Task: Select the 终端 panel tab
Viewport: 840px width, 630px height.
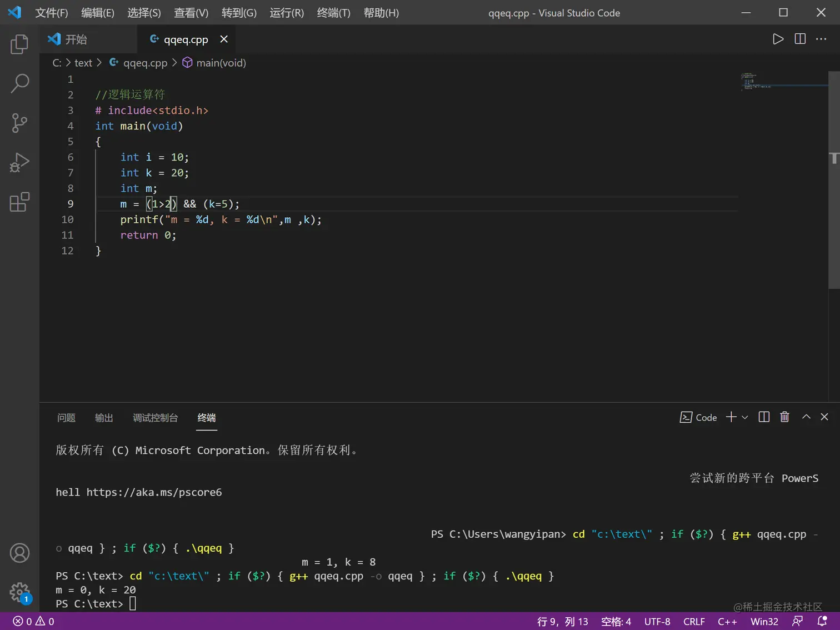Action: (207, 417)
